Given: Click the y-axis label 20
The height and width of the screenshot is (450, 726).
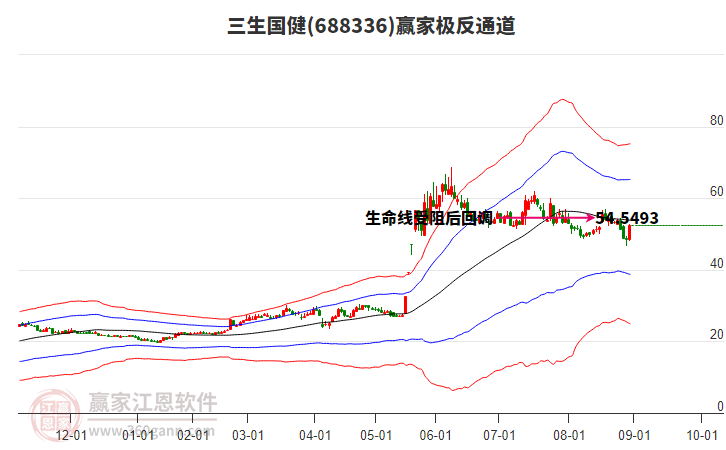Looking at the screenshot, I should click(x=716, y=335).
